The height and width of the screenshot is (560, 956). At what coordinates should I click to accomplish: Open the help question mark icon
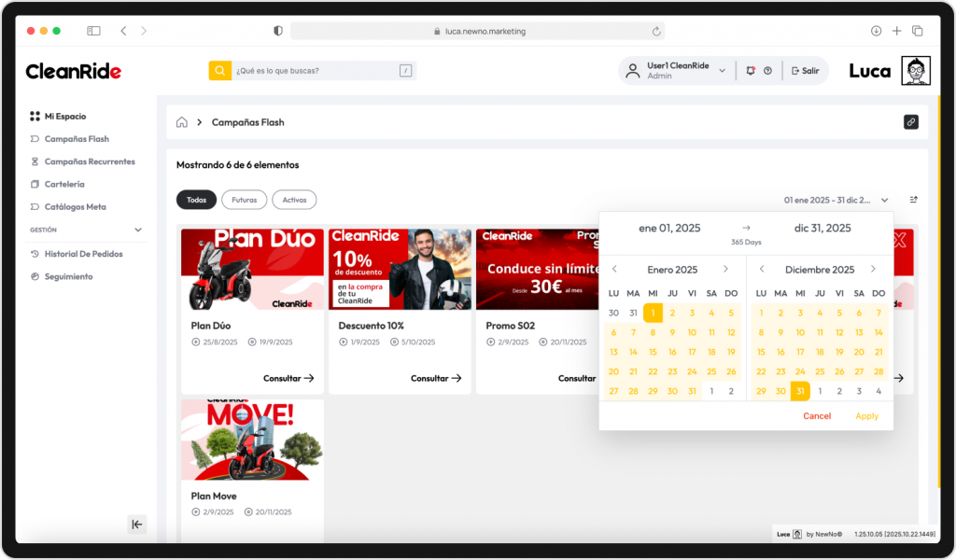click(767, 71)
